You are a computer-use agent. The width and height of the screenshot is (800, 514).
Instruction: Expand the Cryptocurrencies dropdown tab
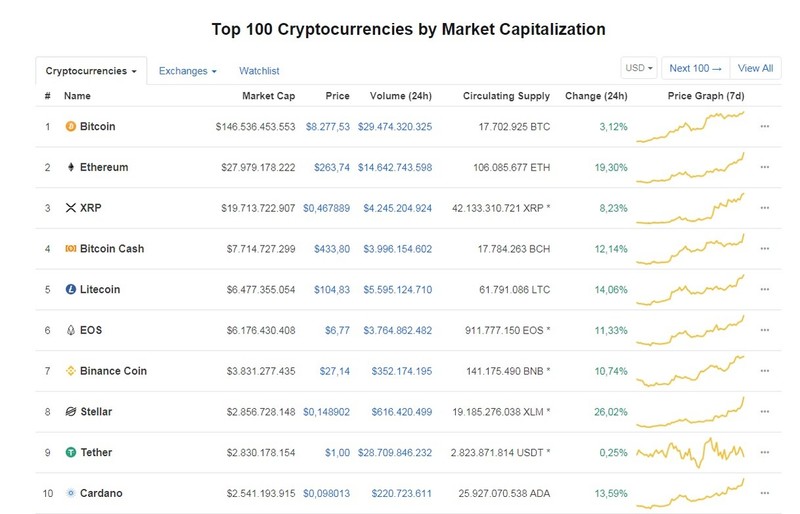pyautogui.click(x=91, y=71)
